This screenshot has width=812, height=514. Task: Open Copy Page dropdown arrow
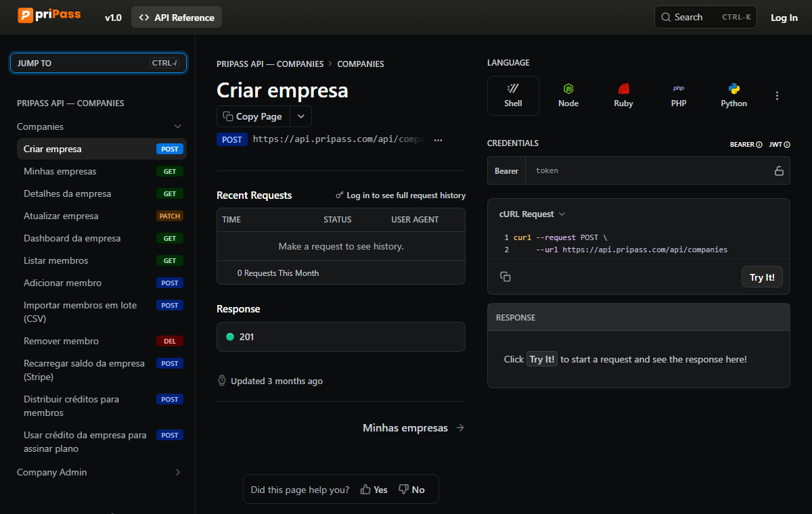click(x=301, y=116)
